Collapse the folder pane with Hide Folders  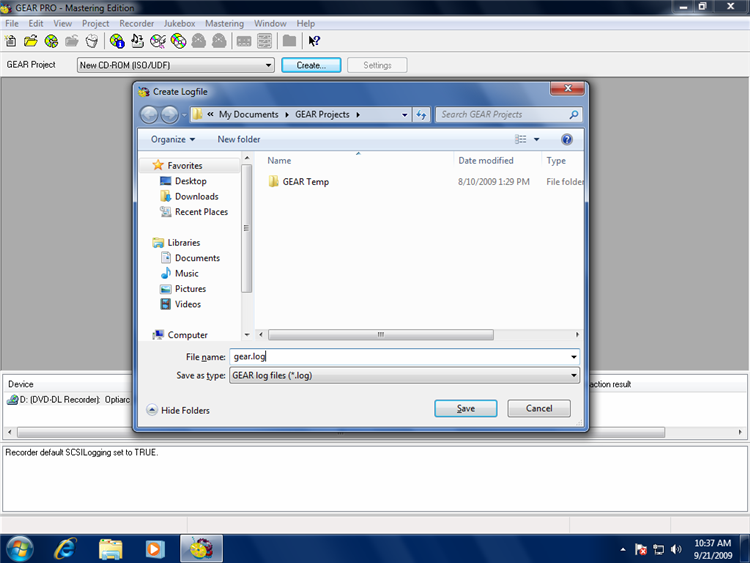click(178, 410)
